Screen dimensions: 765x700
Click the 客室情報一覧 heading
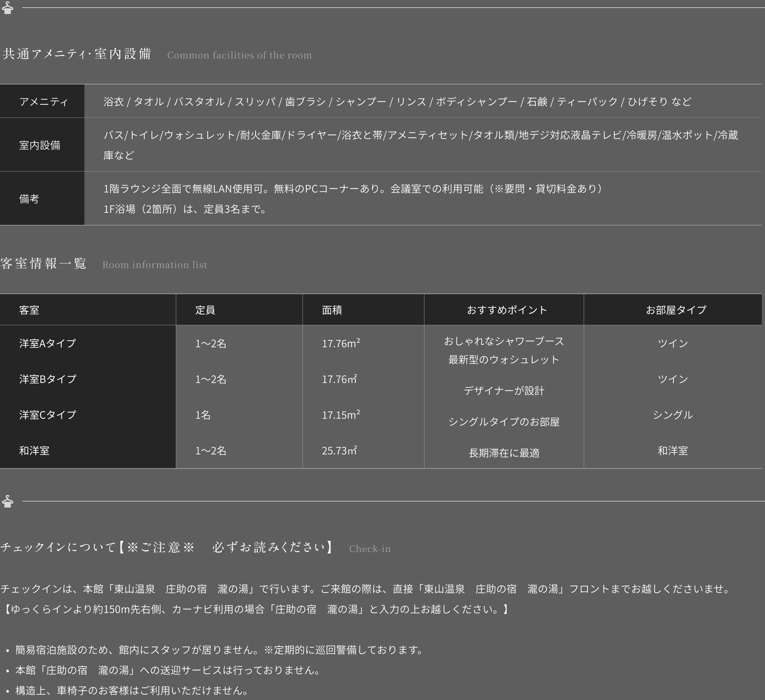click(x=43, y=263)
